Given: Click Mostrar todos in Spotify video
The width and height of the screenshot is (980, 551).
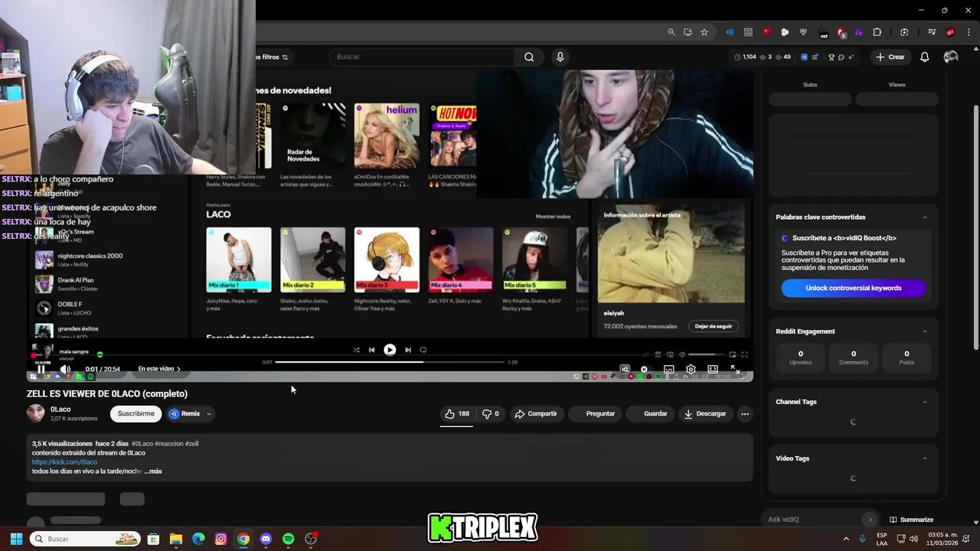Looking at the screenshot, I should (553, 217).
